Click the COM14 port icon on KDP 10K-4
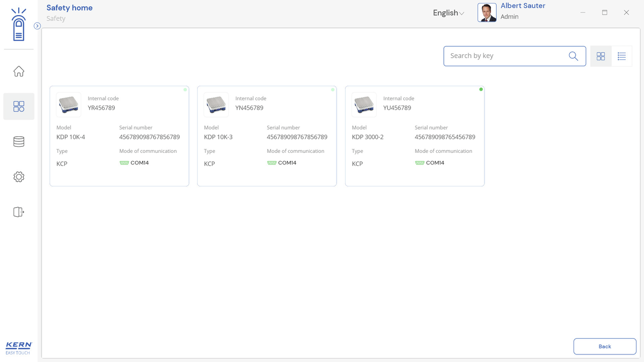Viewport: 644px width, 362px height. pyautogui.click(x=124, y=163)
